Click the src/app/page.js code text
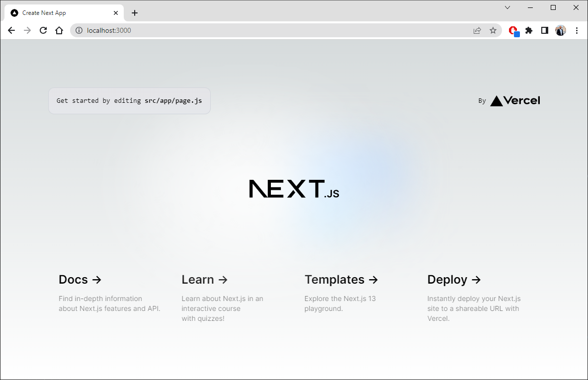 point(173,100)
